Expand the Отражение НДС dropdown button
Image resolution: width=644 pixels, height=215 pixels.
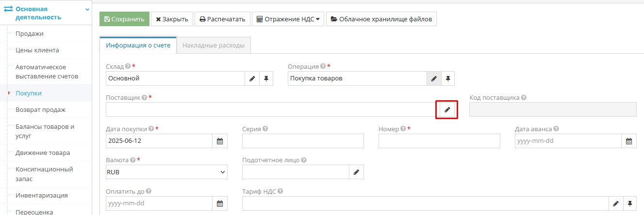tap(288, 19)
